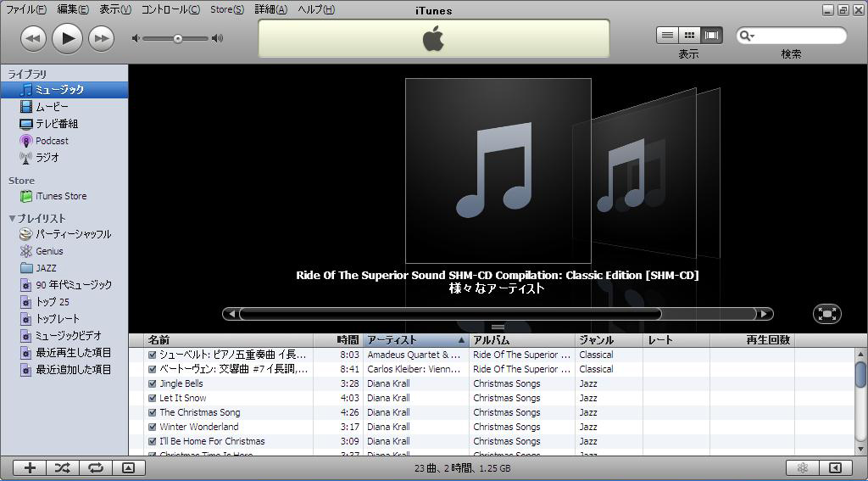Viewport: 868px width, 481px height.
Task: Uncheck I'll Be Home For Christmas checkbox
Action: click(x=153, y=441)
